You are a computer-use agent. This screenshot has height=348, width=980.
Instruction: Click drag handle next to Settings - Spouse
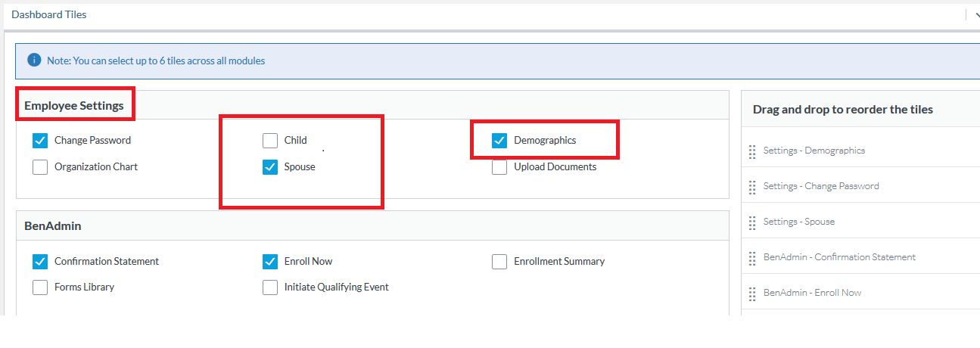[x=752, y=222]
